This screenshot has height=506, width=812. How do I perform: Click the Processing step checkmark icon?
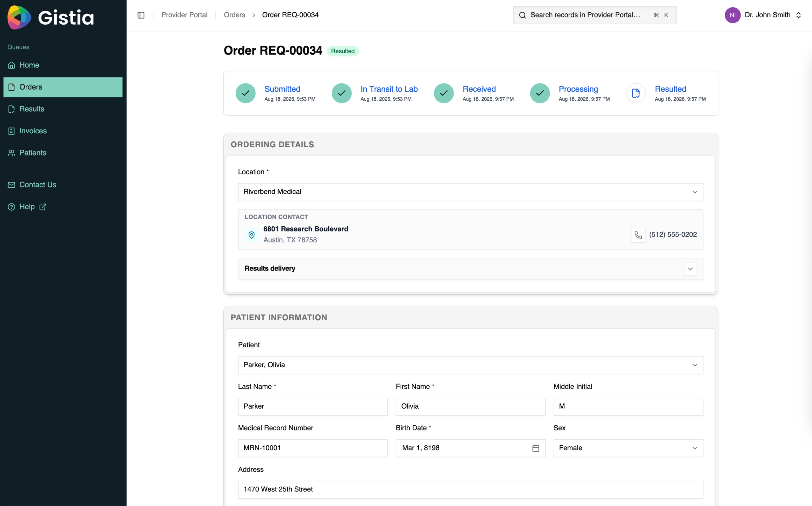tap(540, 93)
